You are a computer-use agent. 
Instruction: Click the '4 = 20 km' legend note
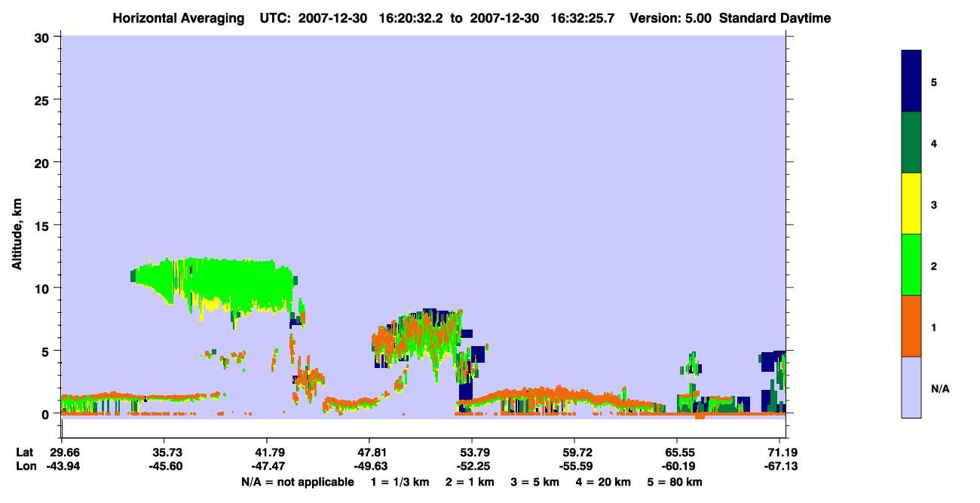tap(604, 482)
